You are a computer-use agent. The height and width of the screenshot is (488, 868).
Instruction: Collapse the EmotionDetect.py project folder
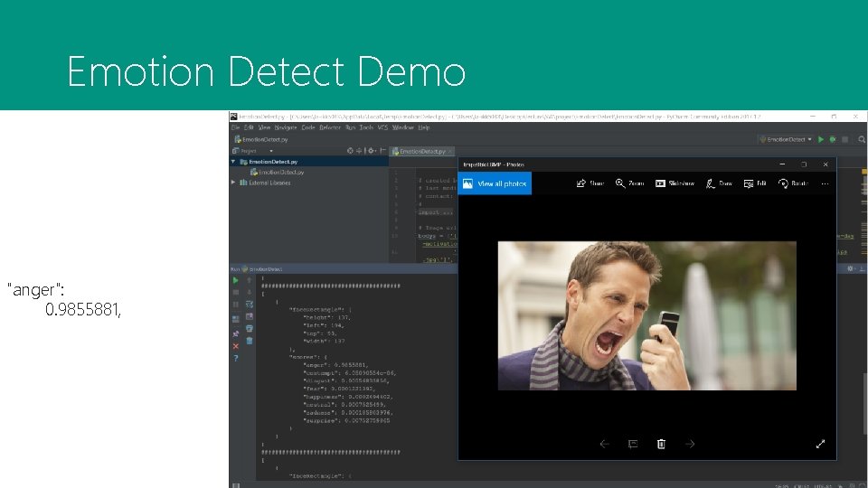click(x=233, y=161)
